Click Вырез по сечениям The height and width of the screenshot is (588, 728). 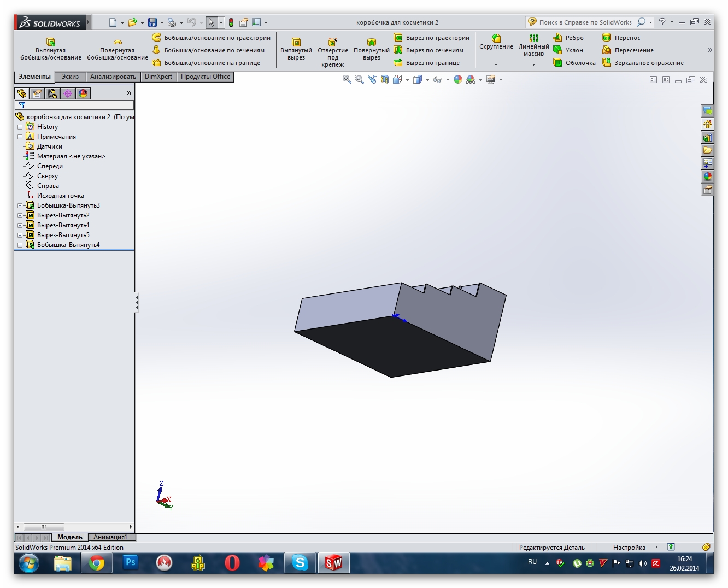[x=428, y=50]
